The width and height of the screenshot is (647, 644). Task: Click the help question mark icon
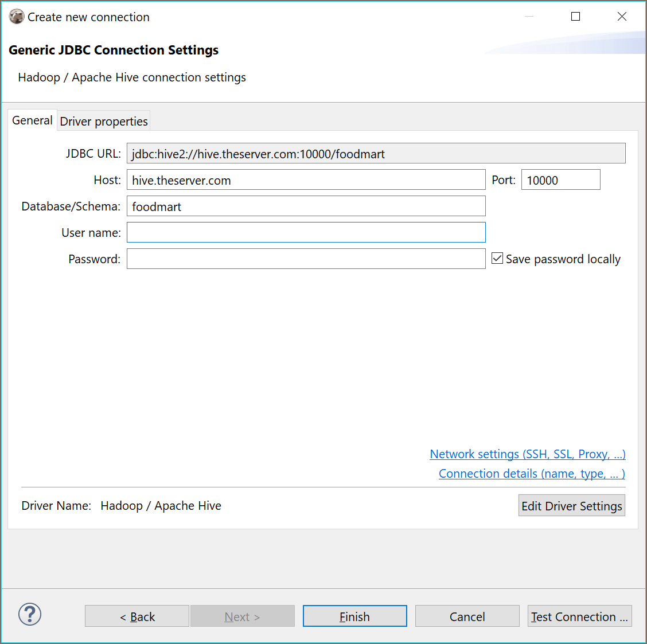click(x=30, y=614)
